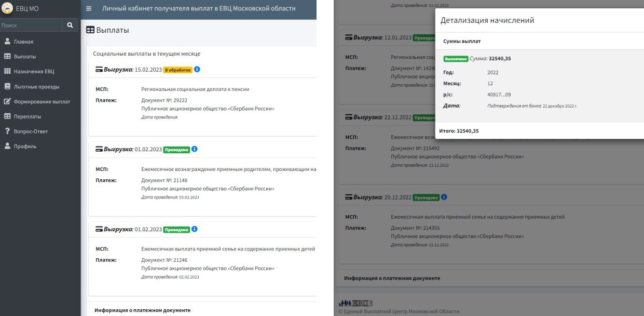Click the green Выплачено badge in dialog
Image resolution: width=644 pixels, height=316 pixels.
tap(455, 59)
